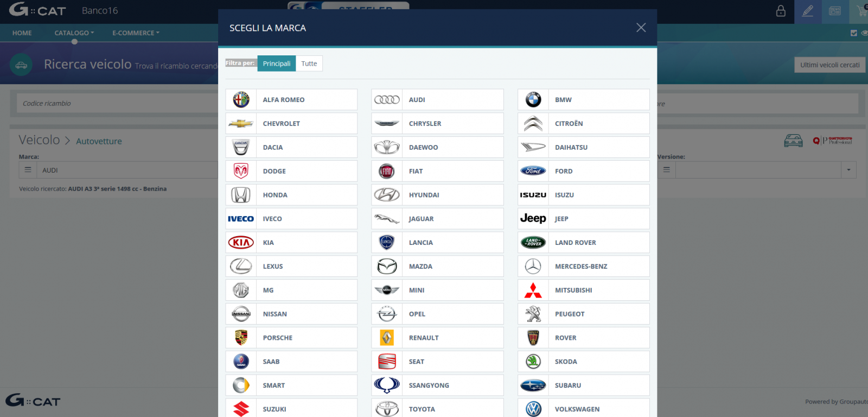Viewport: 868px width, 417px height.
Task: Select the NISSAN brand entry
Action: 291,314
